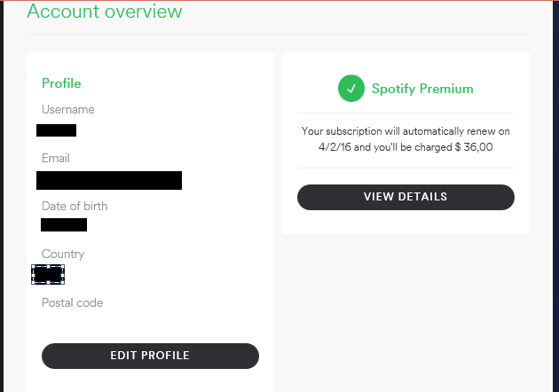The width and height of the screenshot is (559, 392).
Task: Click the Profile section heading
Action: pyautogui.click(x=61, y=83)
